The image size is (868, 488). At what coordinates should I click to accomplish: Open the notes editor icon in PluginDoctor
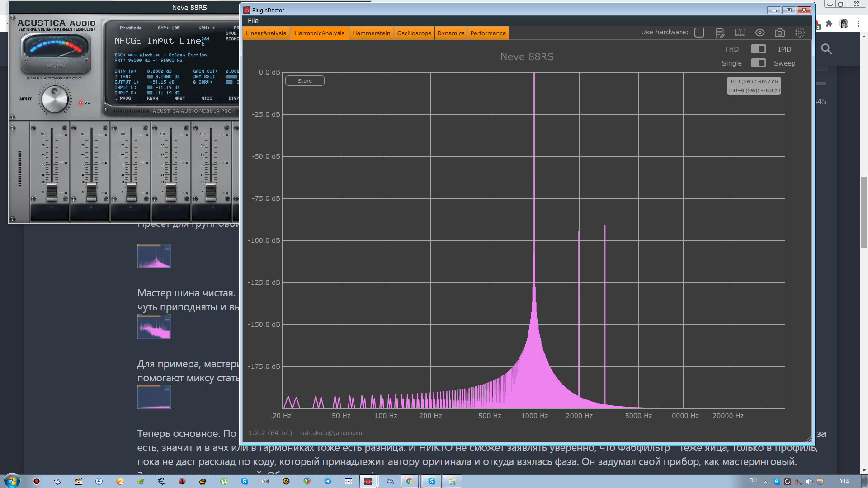720,33
